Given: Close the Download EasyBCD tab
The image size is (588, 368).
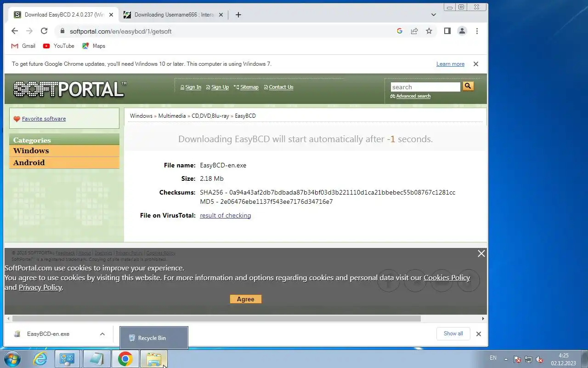Looking at the screenshot, I should pyautogui.click(x=111, y=15).
